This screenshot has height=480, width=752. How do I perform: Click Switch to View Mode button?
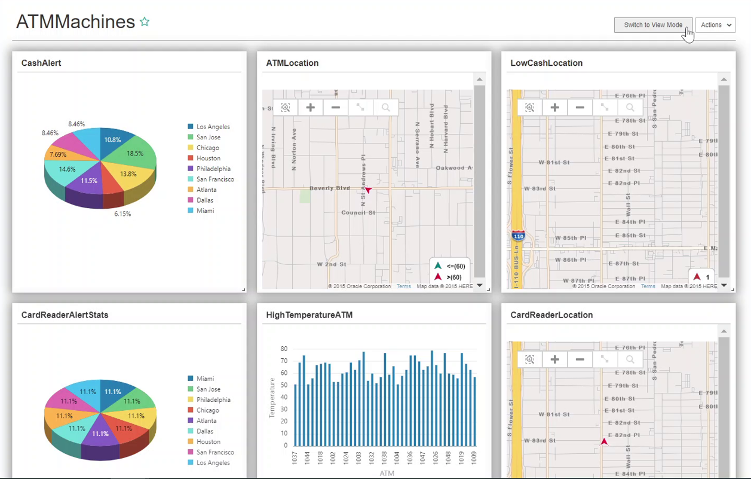[x=653, y=25]
